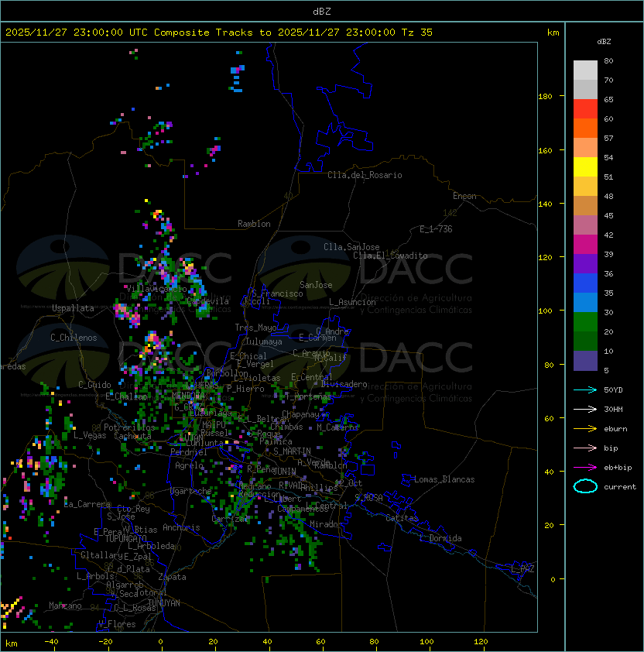Click the '120' tick on the horizontal axis

click(481, 642)
